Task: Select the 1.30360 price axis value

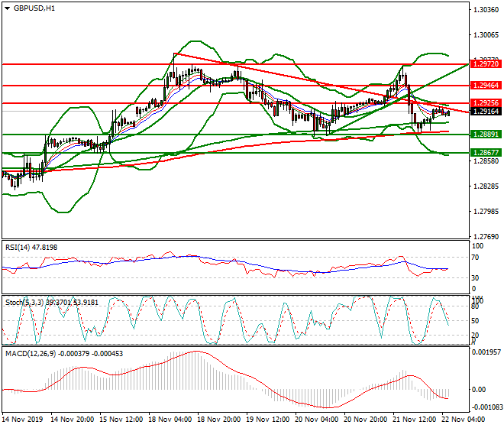Action: coord(486,10)
